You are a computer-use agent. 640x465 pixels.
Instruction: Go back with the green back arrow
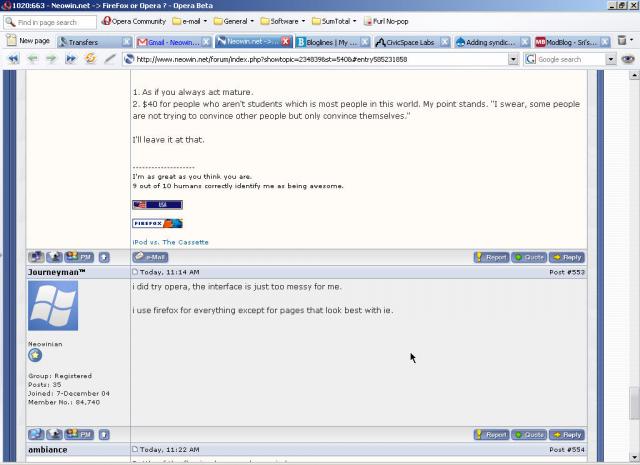coord(33,59)
